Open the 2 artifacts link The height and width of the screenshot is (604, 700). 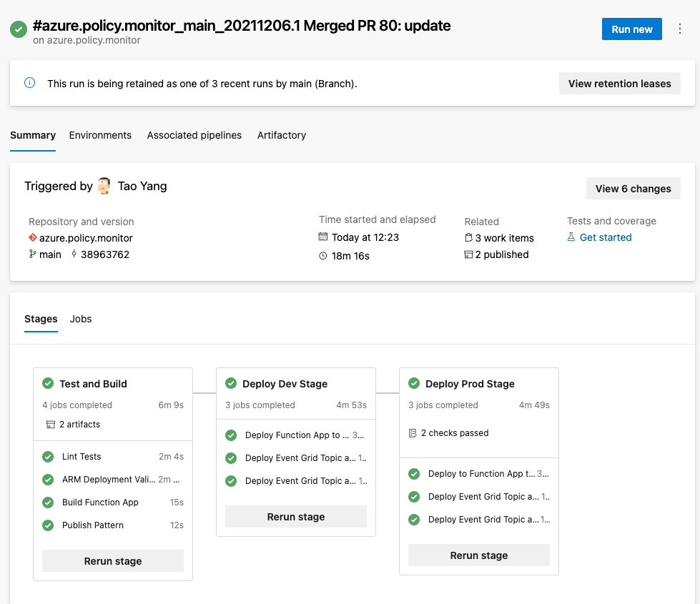tap(80, 424)
